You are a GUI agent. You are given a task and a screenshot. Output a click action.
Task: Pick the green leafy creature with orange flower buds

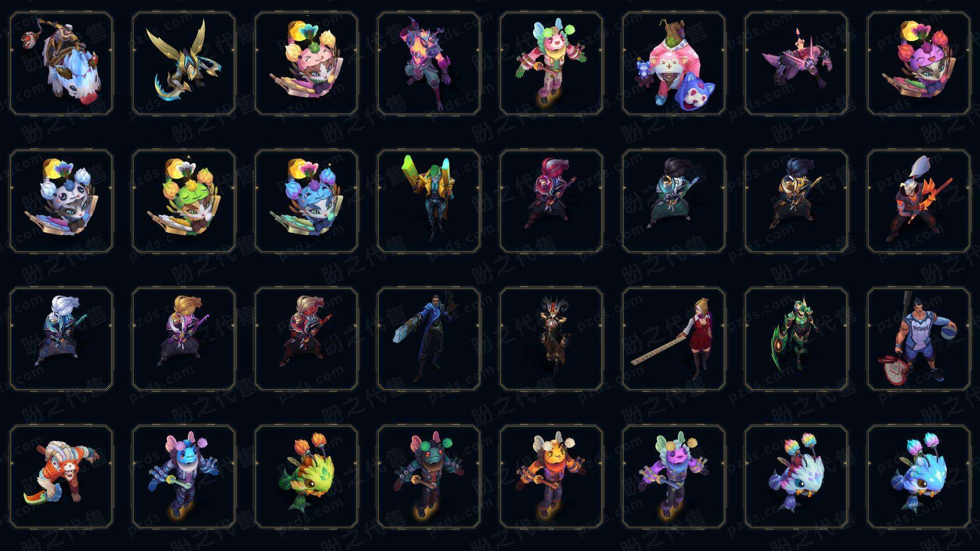[306, 477]
